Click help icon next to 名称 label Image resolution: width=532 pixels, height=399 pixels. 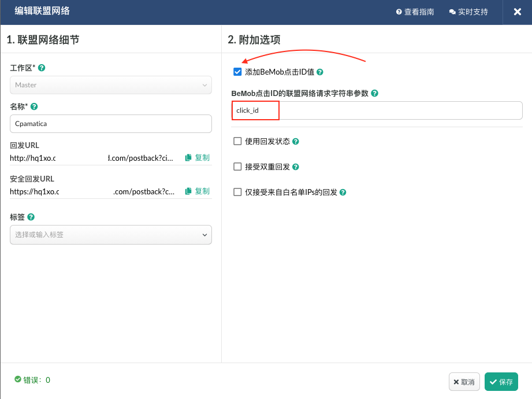34,106
